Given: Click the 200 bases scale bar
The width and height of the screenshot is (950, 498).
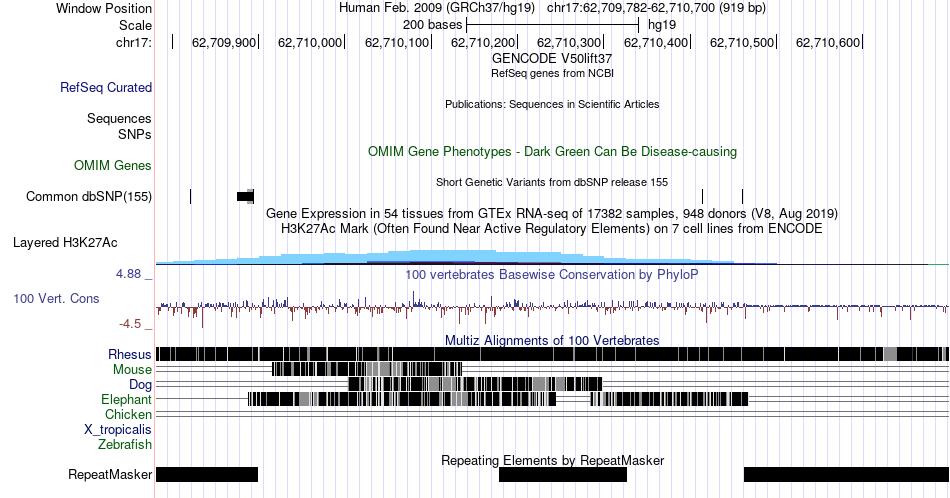Looking at the screenshot, I should [553, 25].
